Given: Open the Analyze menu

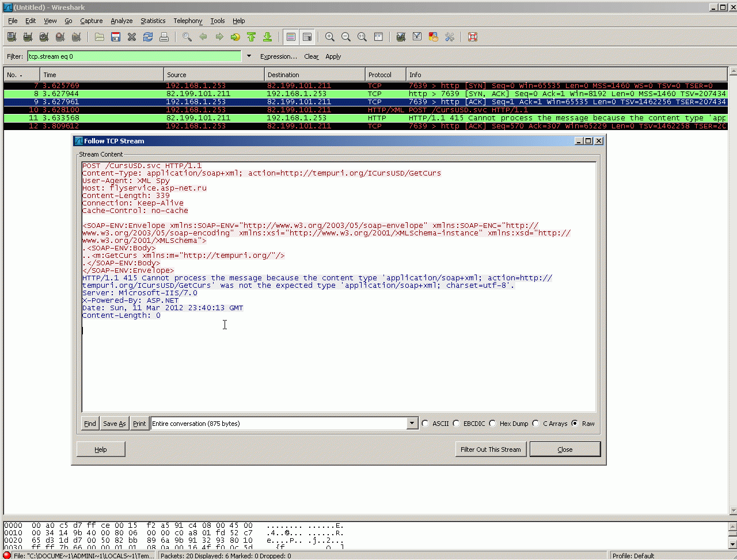Looking at the screenshot, I should (x=121, y=21).
